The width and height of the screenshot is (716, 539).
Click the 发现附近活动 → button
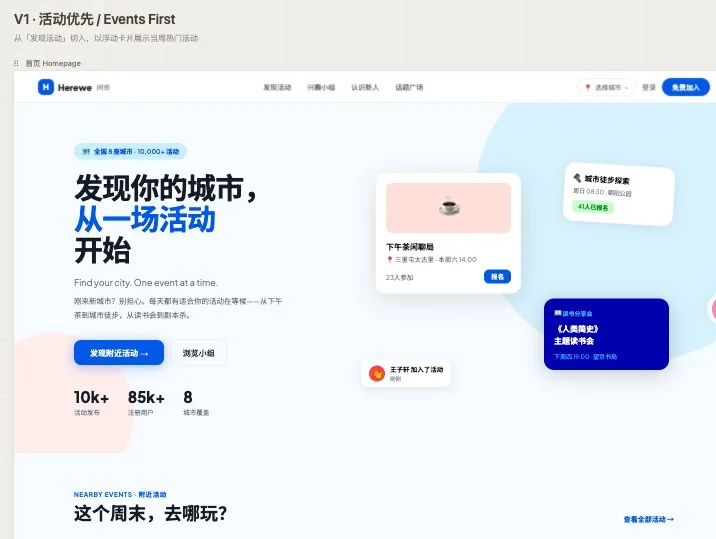click(x=118, y=353)
